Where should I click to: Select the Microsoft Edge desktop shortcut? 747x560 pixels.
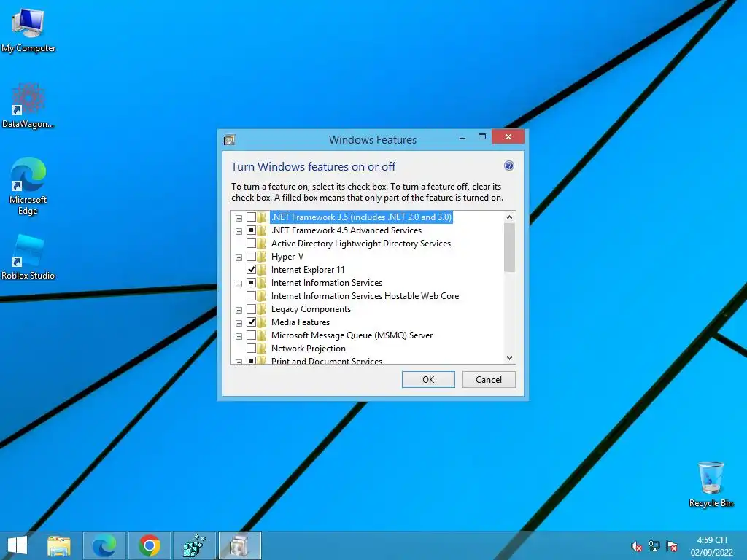coord(28,186)
